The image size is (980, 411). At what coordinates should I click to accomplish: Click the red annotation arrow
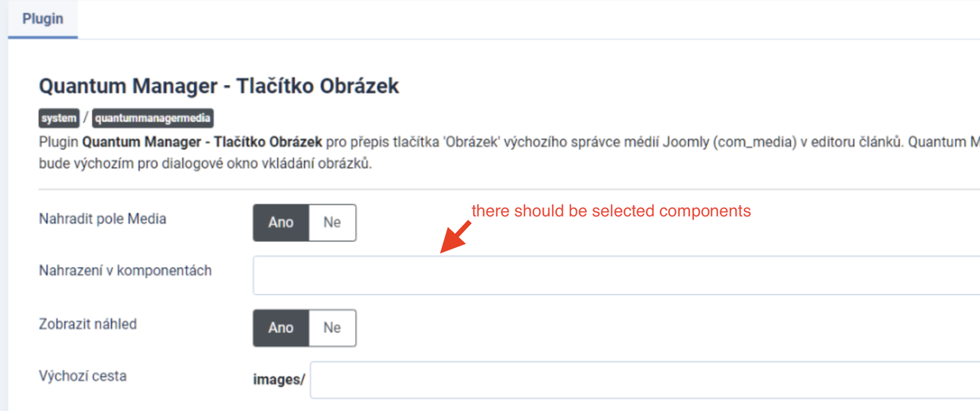(455, 236)
